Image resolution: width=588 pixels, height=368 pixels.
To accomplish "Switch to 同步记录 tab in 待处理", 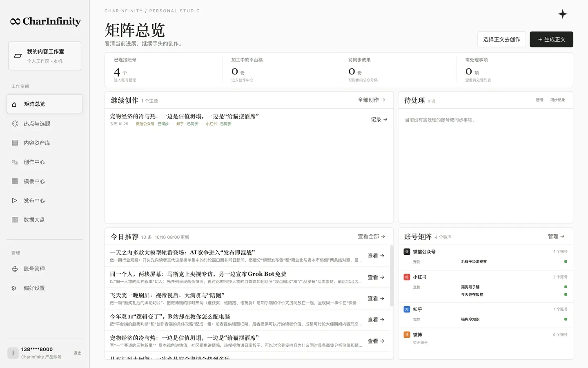I will coord(557,100).
